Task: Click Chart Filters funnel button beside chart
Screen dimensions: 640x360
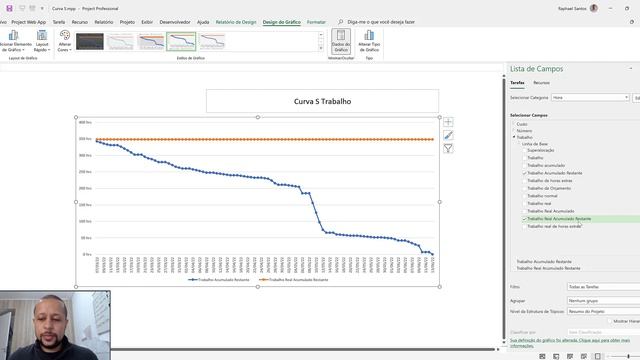Action: [448, 148]
